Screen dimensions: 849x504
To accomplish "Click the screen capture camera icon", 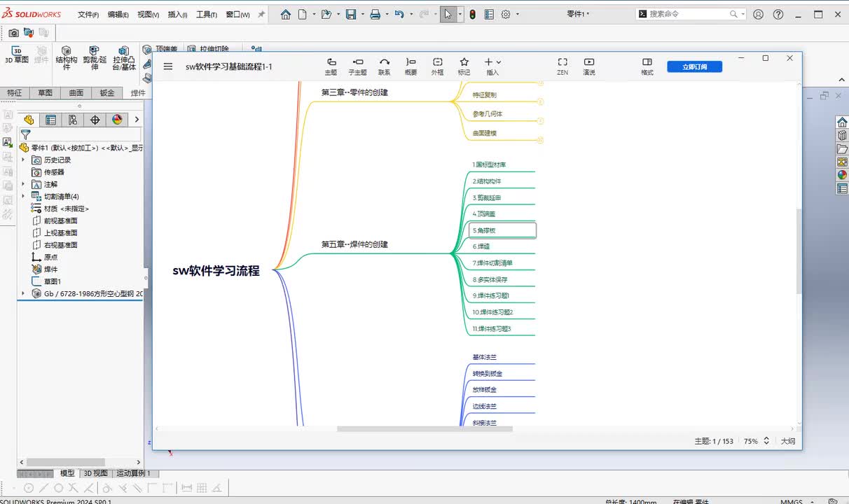I will tap(13, 33).
